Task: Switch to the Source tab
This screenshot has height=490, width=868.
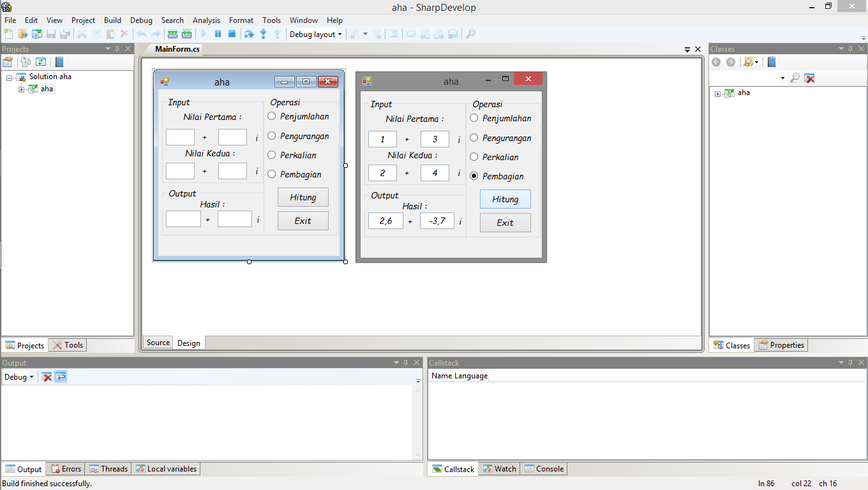Action: 158,343
